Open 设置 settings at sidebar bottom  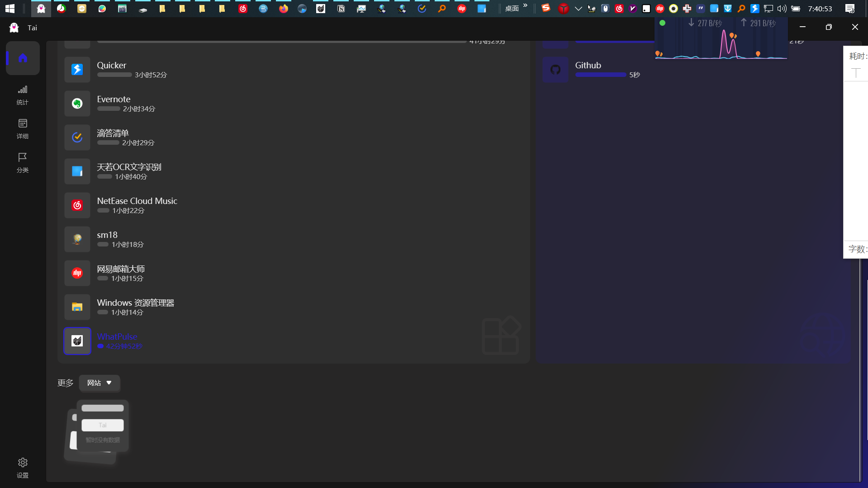(23, 467)
